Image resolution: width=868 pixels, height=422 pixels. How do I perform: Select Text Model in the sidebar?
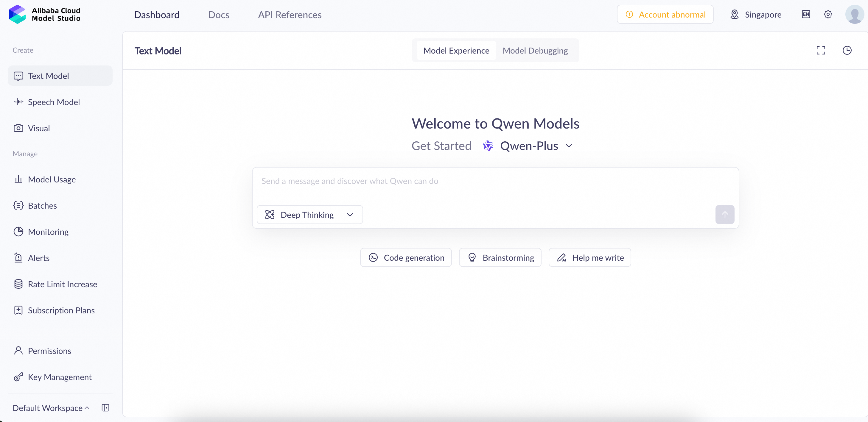[x=60, y=76]
